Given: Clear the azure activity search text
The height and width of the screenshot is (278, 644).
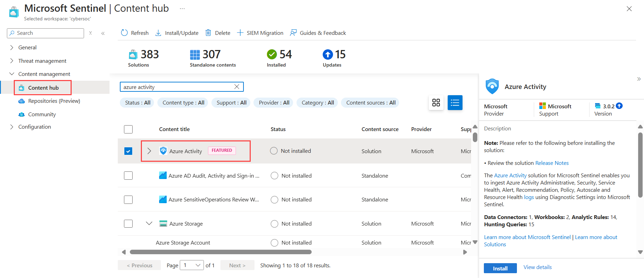Looking at the screenshot, I should [x=237, y=87].
